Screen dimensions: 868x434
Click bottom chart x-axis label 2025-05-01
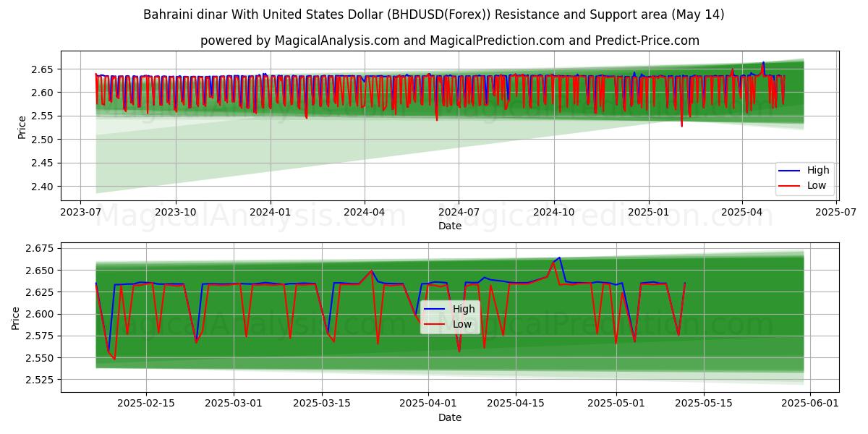[x=616, y=404]
